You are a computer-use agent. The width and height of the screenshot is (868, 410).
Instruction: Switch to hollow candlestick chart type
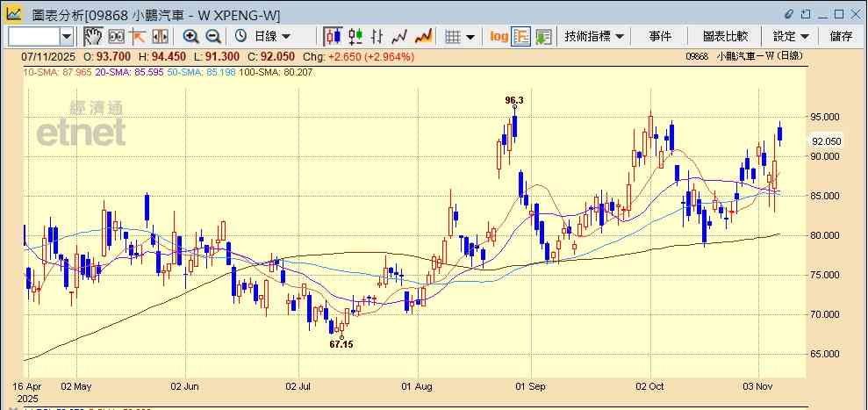point(333,36)
